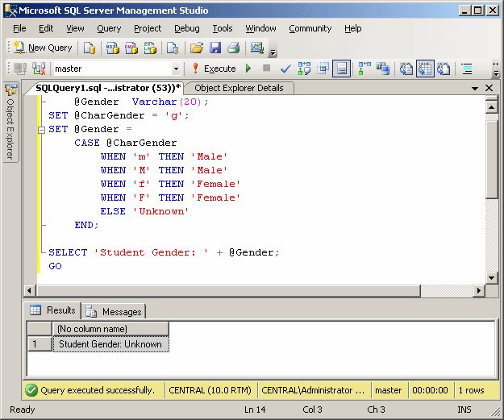Click the New Query button
504x420 pixels.
(x=43, y=48)
